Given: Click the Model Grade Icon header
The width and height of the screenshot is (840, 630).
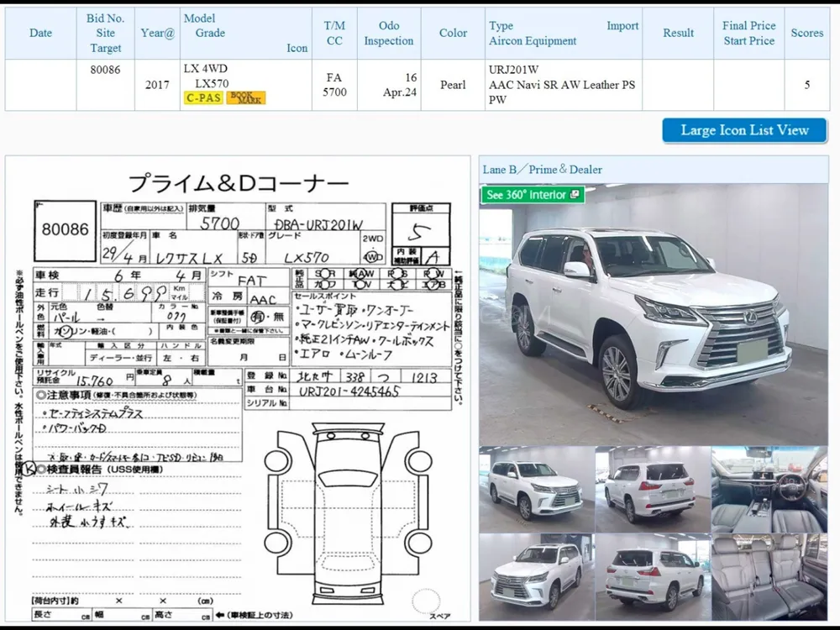Looking at the screenshot, I should pos(246,34).
